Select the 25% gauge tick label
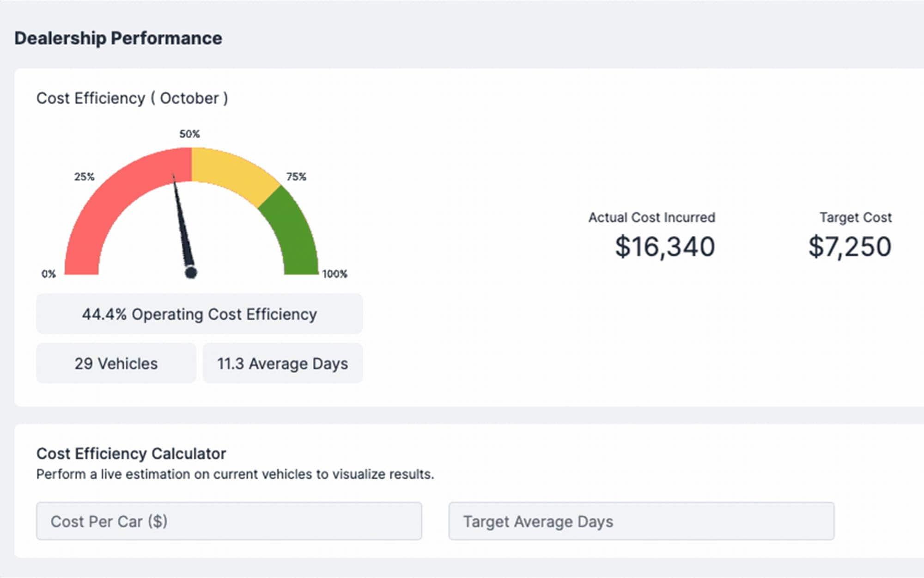This screenshot has width=924, height=578. [84, 177]
